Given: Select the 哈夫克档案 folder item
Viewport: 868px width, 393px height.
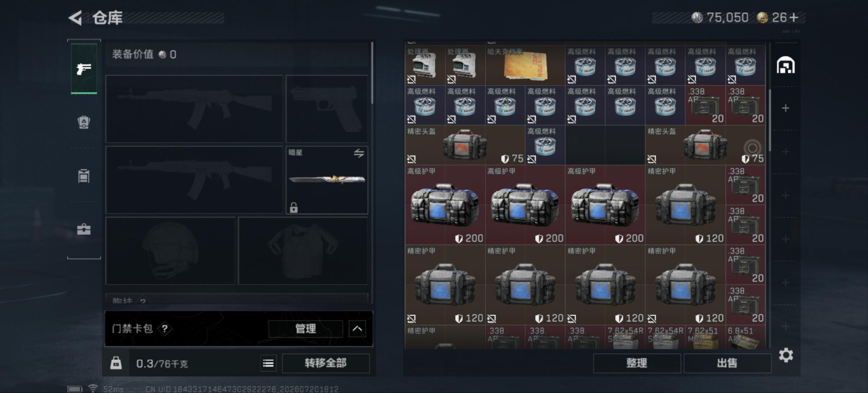Looking at the screenshot, I should pos(525,65).
